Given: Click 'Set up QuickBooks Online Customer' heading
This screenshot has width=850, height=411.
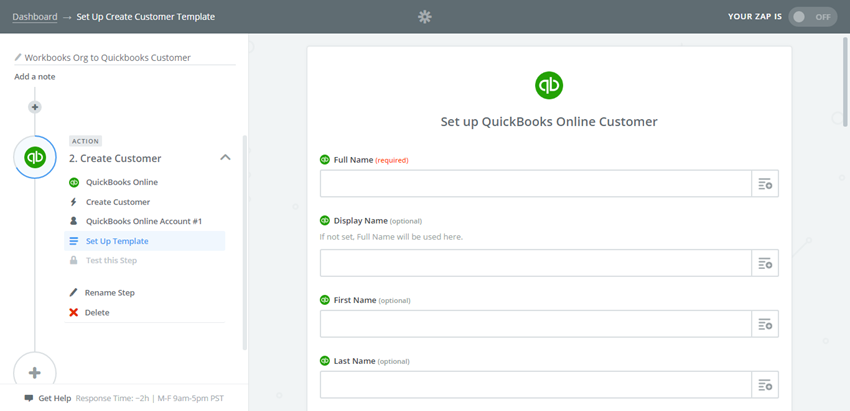Looking at the screenshot, I should [549, 121].
